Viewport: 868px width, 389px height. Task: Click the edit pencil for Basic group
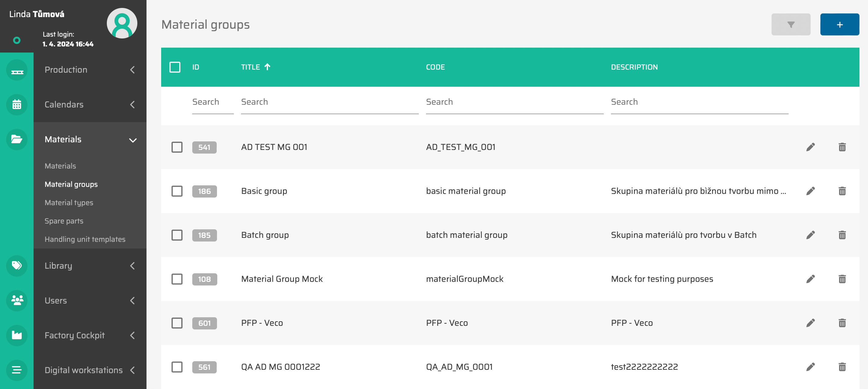810,191
